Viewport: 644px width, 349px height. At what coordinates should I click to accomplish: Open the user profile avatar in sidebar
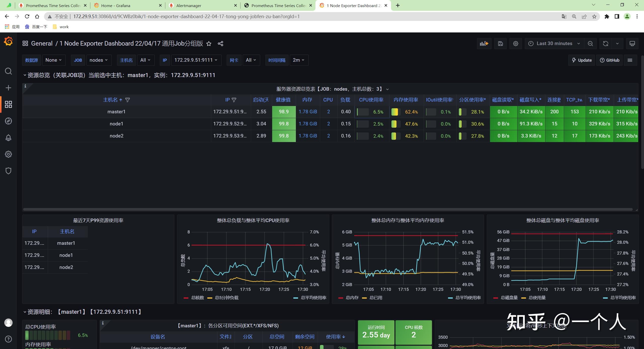(x=8, y=323)
